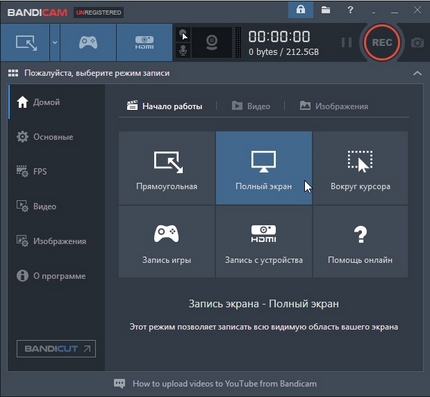Click the Bandicam logo

pos(37,13)
